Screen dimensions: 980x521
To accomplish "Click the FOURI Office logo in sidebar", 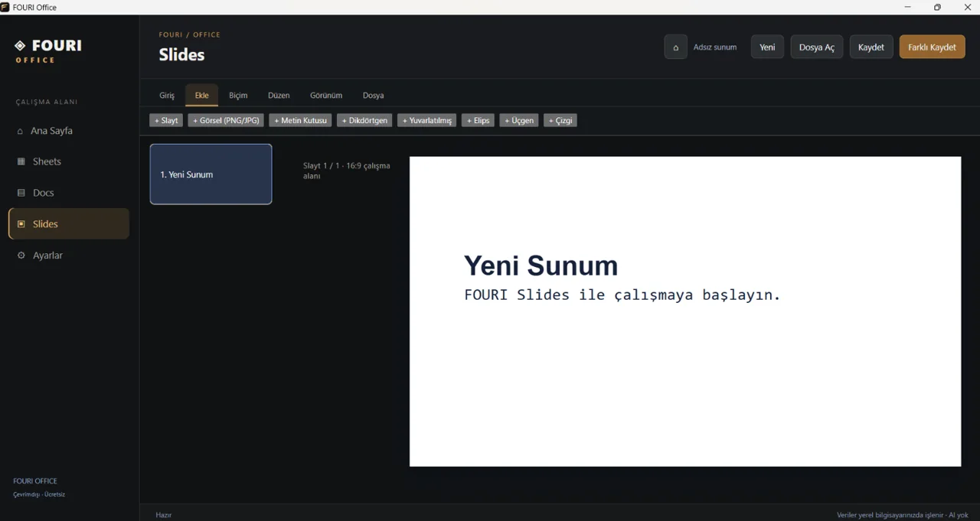I will (x=47, y=51).
